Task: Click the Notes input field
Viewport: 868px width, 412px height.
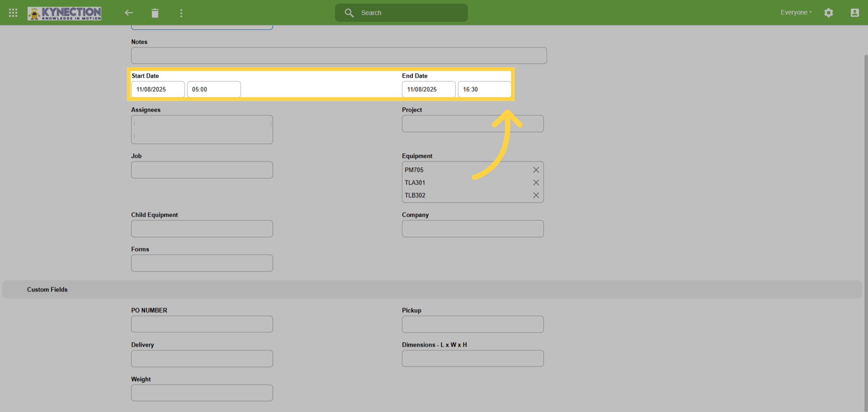Action: pos(339,55)
